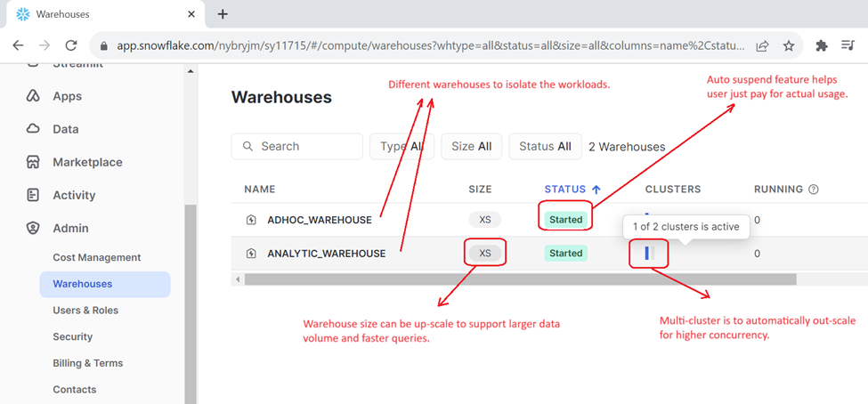Click the Apps icon in sidebar

click(x=33, y=96)
